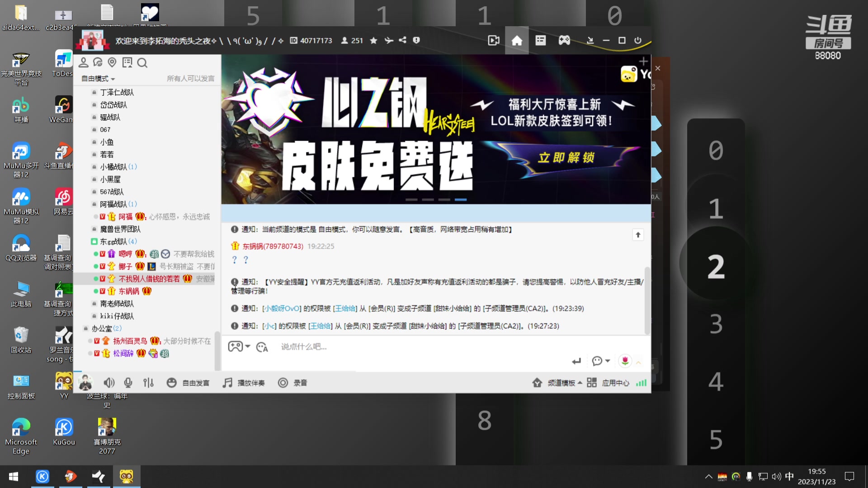The height and width of the screenshot is (488, 868).
Task: Switch to the game tab in top navigation
Action: [x=564, y=40]
